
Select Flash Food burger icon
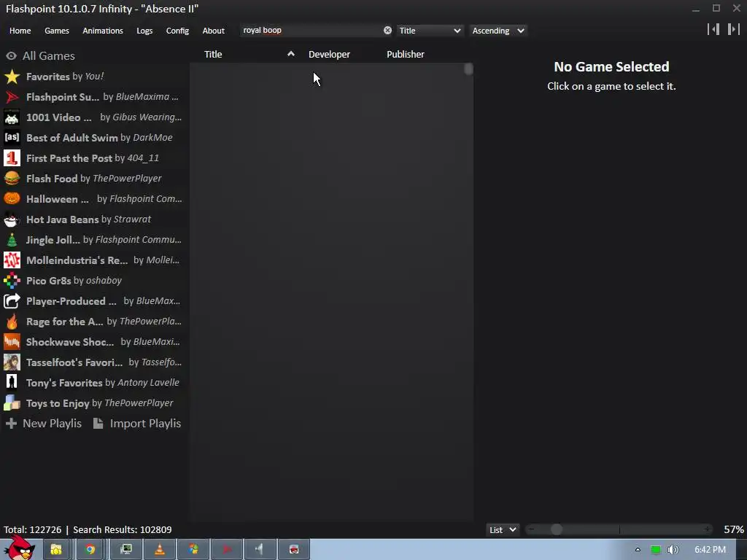[12, 179]
